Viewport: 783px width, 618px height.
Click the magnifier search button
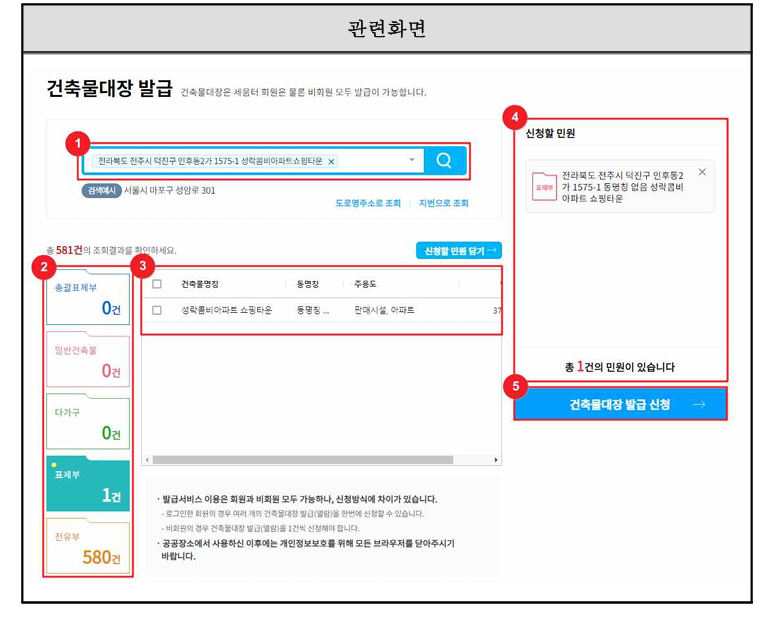click(444, 161)
